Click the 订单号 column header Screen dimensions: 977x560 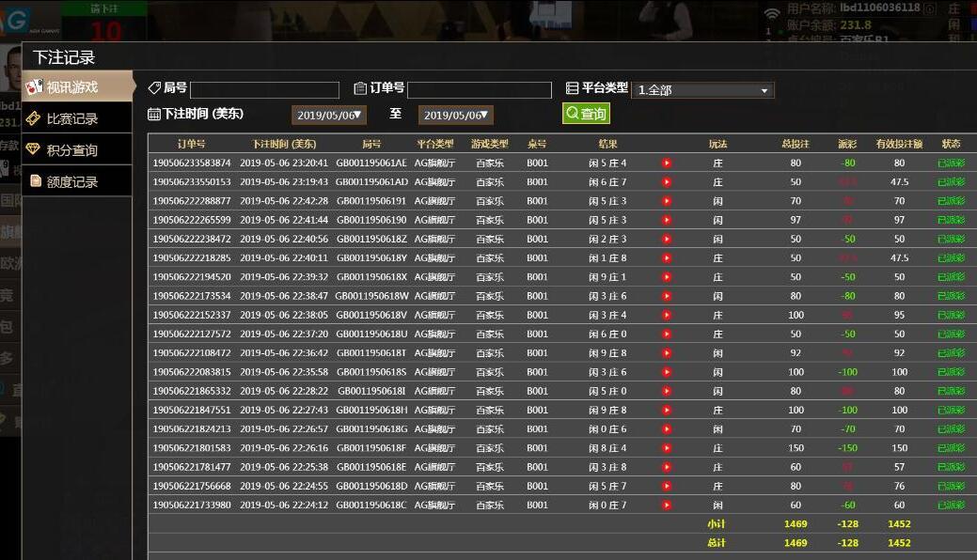(x=191, y=144)
